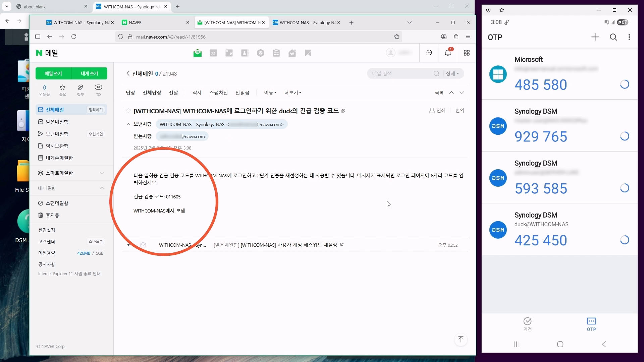Star this email as important
This screenshot has height=362, width=644.
click(128, 111)
